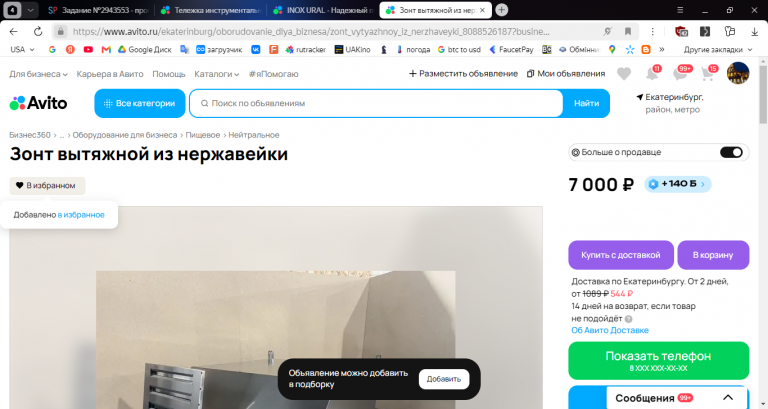768x409 pixels.
Task: Show more bookmarks with the double chevron
Action: click(x=662, y=49)
